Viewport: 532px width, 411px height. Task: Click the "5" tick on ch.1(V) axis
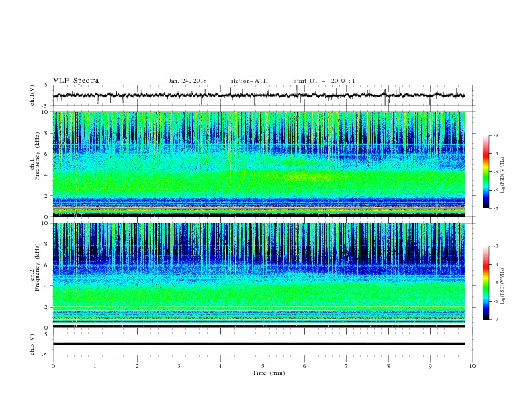[x=47, y=85]
